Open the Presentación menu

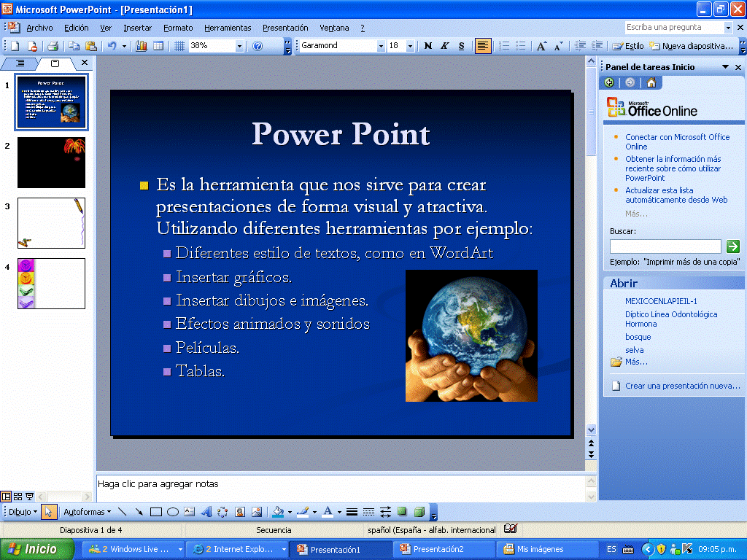tap(285, 28)
